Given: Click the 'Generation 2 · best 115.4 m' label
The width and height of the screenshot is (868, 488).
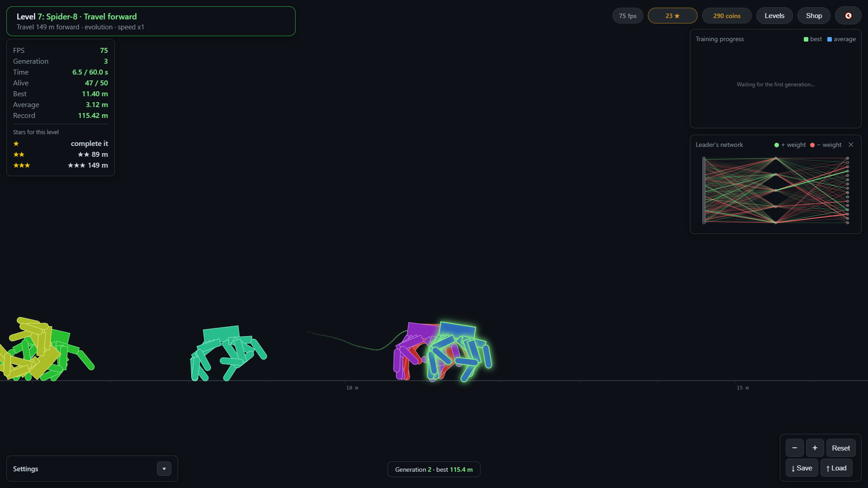Looking at the screenshot, I should point(434,469).
